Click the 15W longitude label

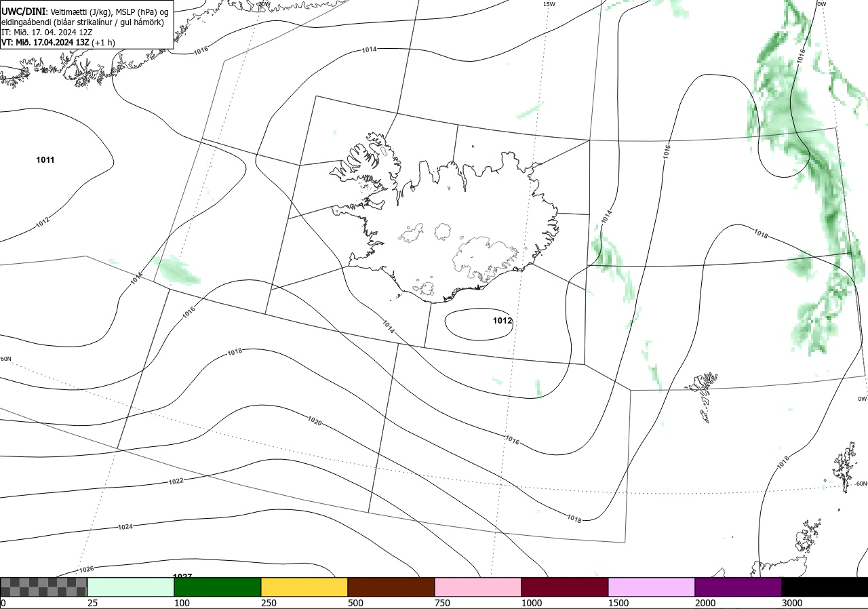click(x=549, y=4)
